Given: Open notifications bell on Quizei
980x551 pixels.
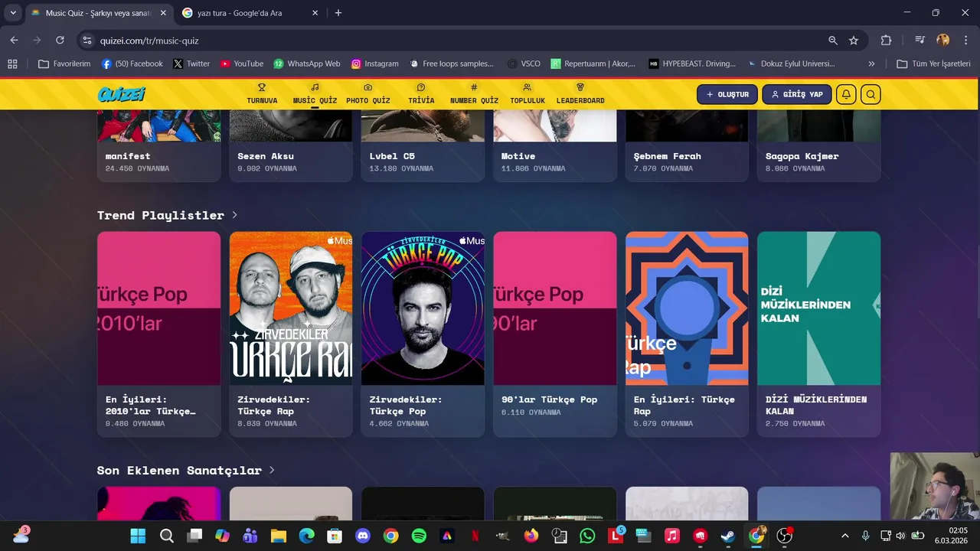Looking at the screenshot, I should pyautogui.click(x=846, y=94).
